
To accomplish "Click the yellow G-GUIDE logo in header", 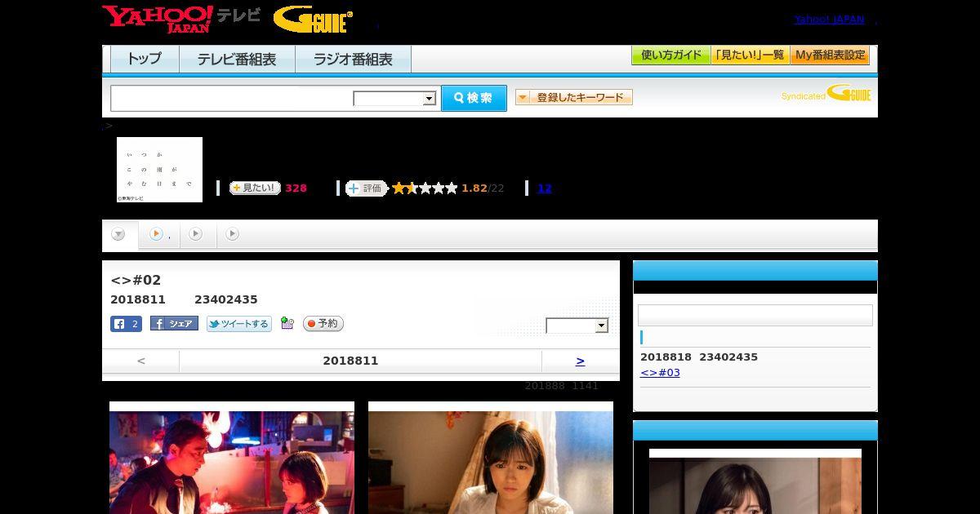I will 313,20.
